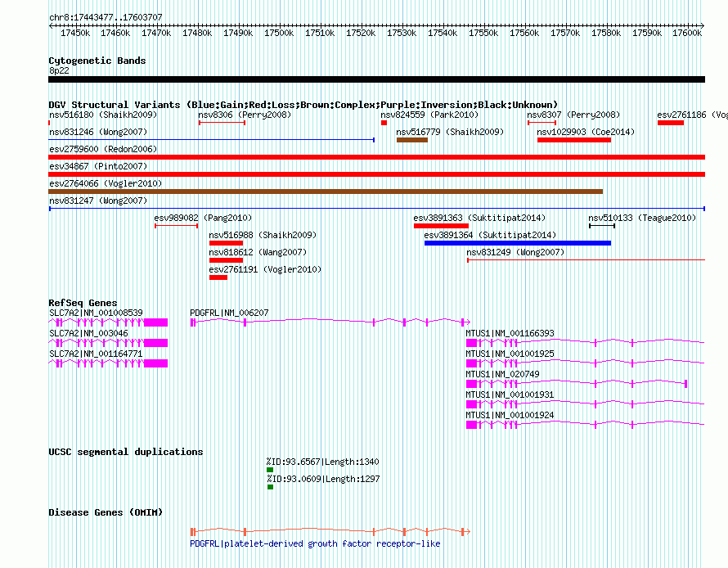The height and width of the screenshot is (568, 728).
Task: Click the red loss bar for nsv1029903
Action: [x=573, y=140]
